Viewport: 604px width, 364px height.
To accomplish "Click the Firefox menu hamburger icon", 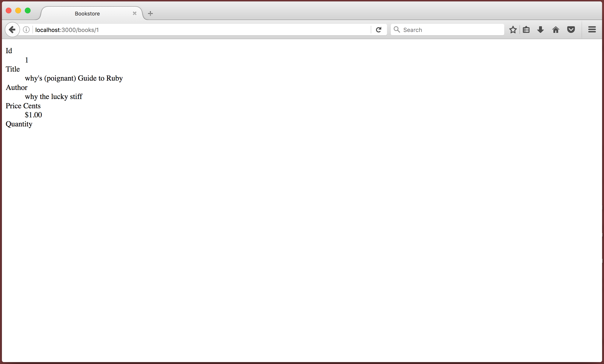I will 592,29.
